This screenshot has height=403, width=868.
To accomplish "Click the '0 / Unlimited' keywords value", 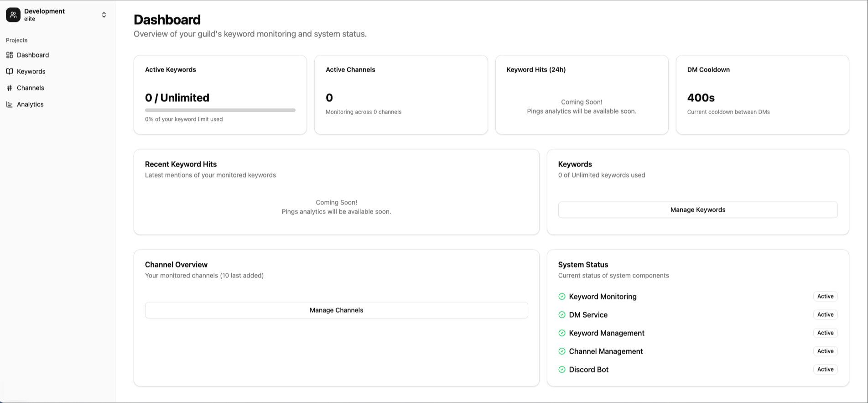I will 177,98.
